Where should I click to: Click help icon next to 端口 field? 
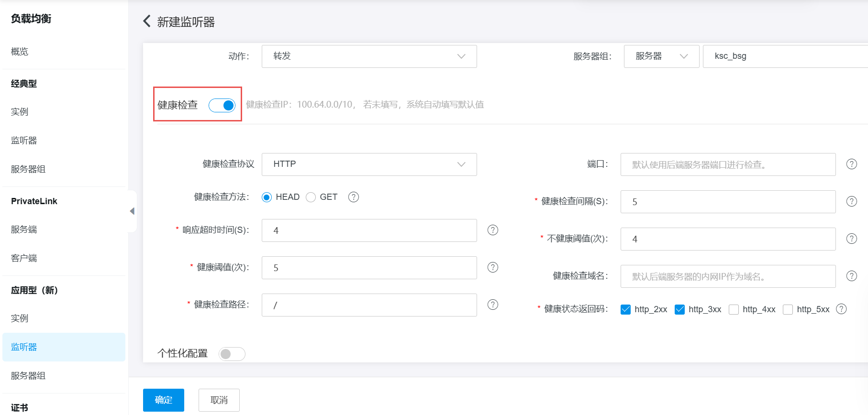(x=851, y=164)
